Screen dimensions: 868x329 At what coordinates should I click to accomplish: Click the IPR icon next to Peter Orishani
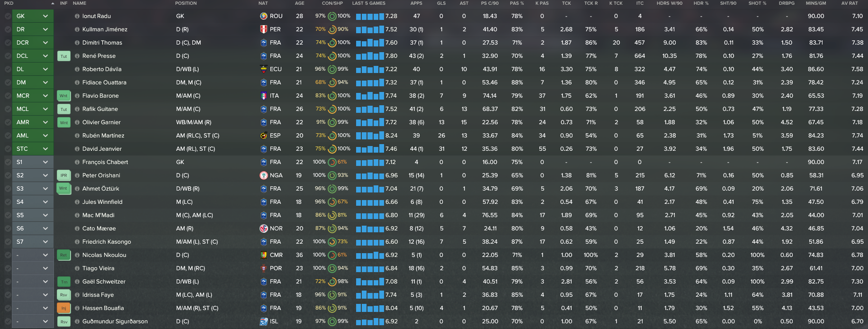pos(63,175)
